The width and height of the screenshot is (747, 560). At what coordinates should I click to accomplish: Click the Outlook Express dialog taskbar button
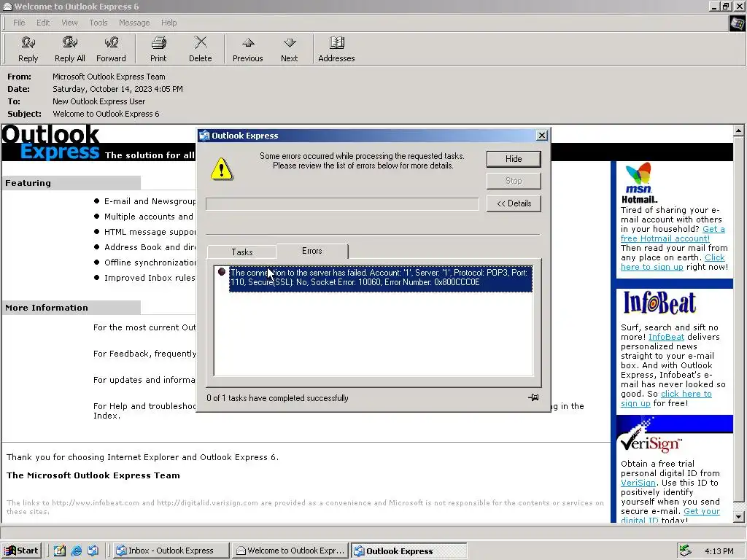[409, 551]
